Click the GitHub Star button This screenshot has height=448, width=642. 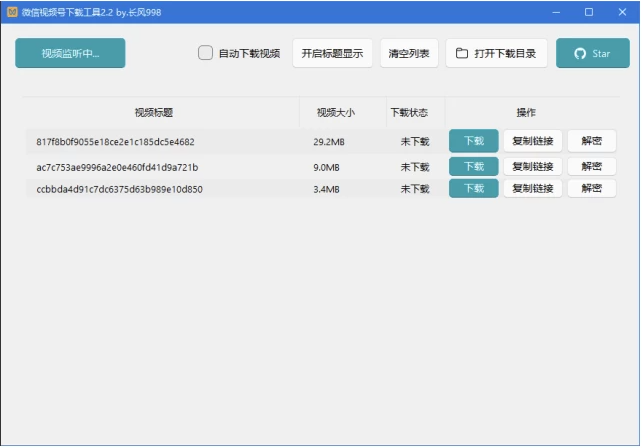click(592, 53)
